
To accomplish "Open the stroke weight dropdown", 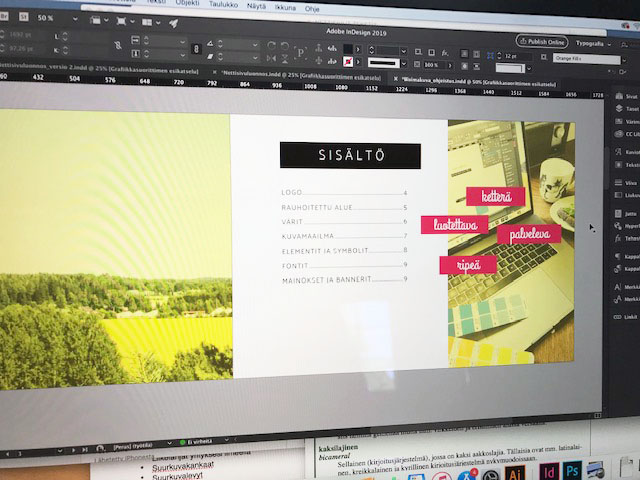I will pos(404,51).
